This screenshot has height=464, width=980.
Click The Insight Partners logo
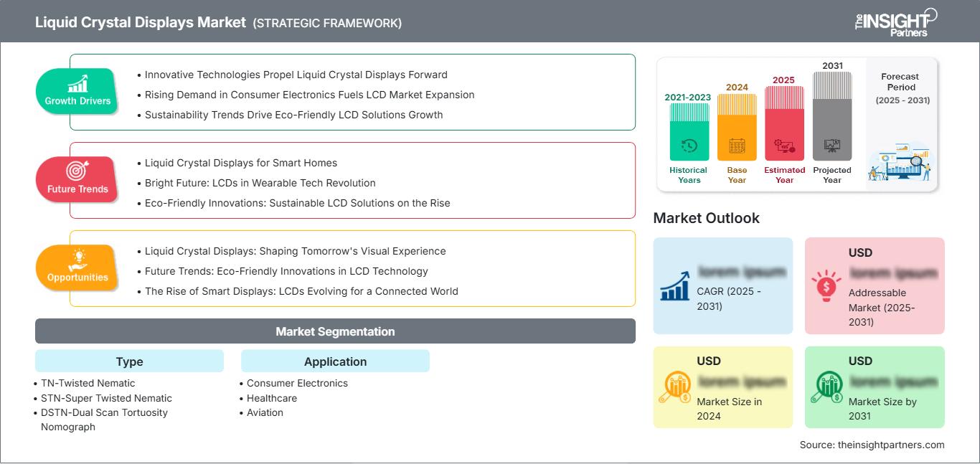897,22
